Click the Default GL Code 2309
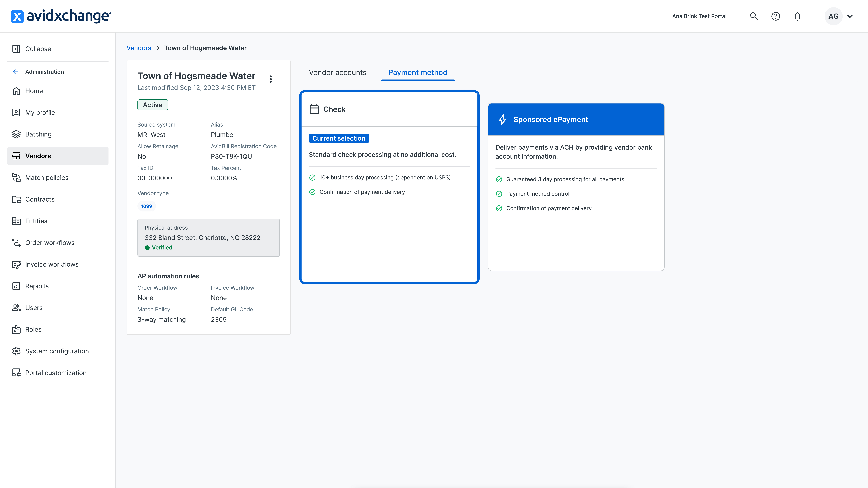 point(219,320)
